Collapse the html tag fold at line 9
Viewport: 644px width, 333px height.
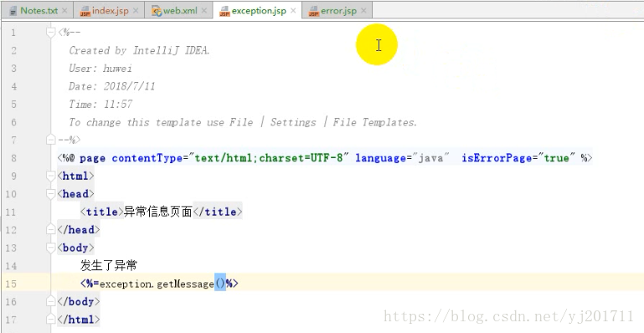coord(51,177)
